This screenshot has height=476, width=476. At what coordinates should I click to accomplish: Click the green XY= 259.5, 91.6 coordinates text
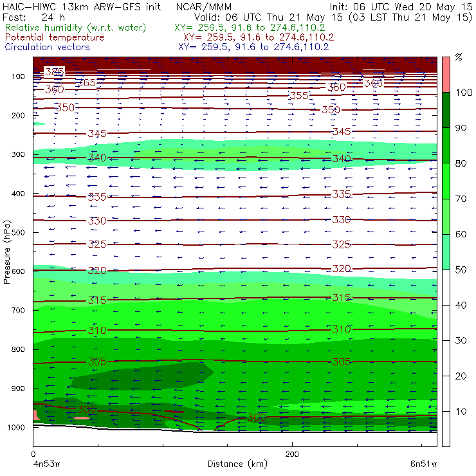tap(250, 28)
